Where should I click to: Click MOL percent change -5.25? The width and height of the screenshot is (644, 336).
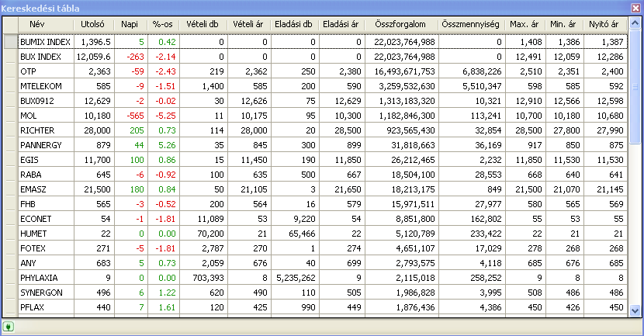[165, 116]
